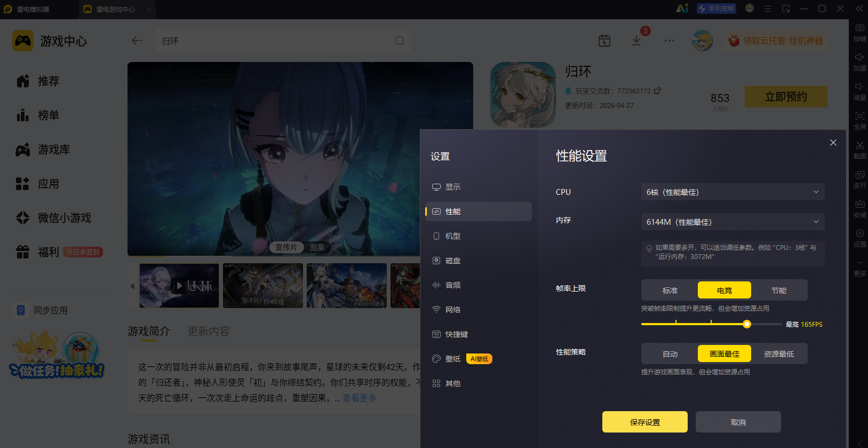Click the account face icon in title bar

[750, 9]
